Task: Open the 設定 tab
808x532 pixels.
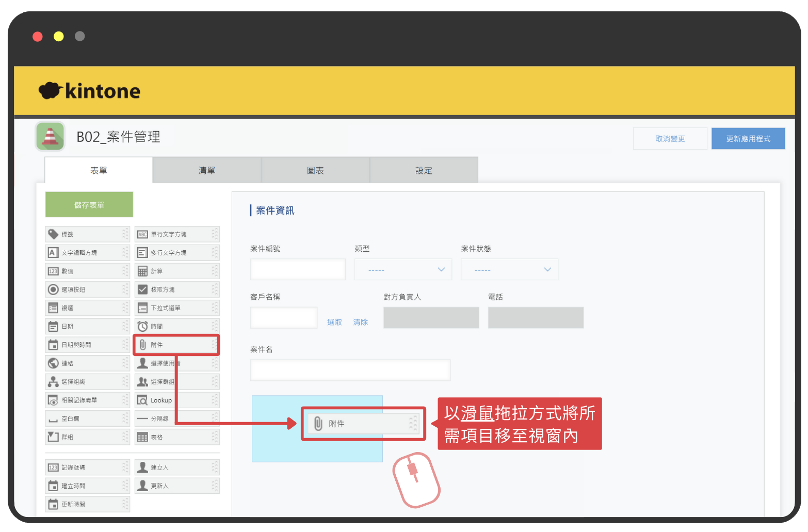Action: 424,170
